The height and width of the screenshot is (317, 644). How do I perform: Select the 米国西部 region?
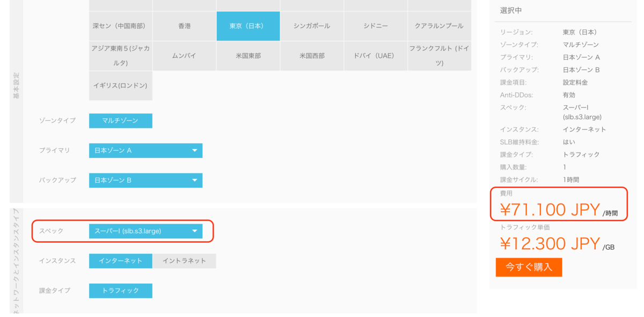(312, 55)
